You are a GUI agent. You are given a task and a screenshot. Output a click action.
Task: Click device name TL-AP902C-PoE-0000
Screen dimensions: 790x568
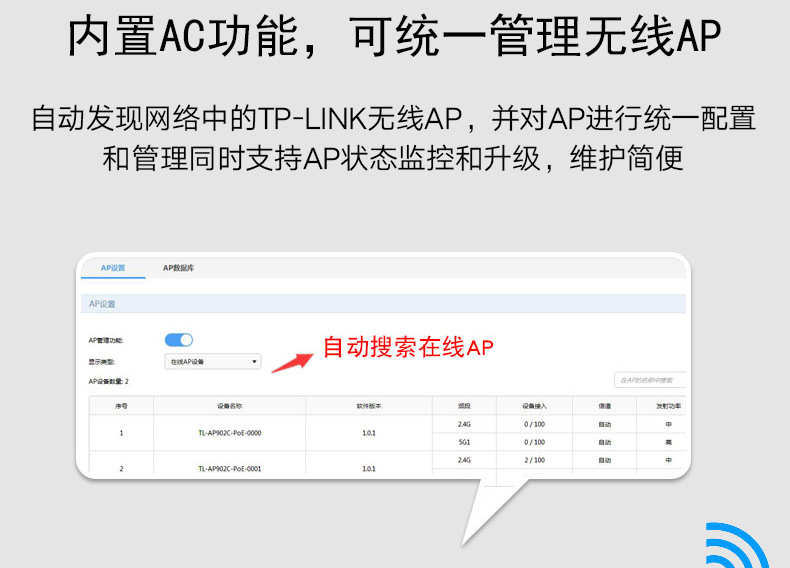coord(229,433)
